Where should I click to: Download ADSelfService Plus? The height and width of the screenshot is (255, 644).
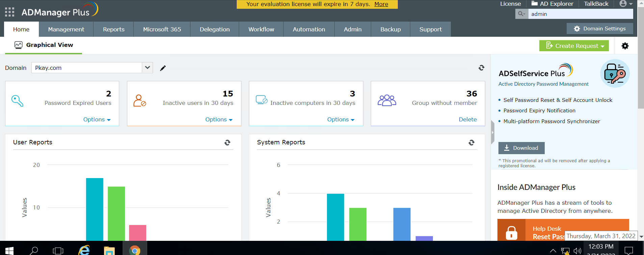(x=521, y=148)
